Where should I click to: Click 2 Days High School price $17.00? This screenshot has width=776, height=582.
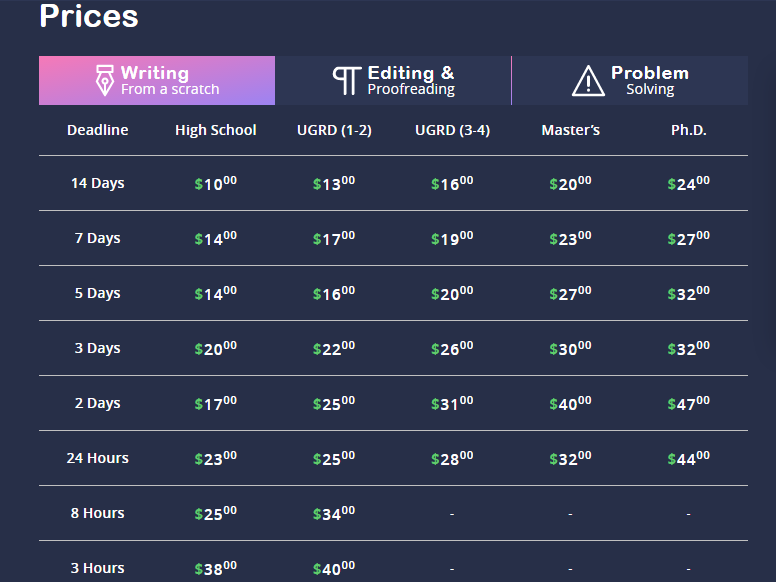[216, 403]
